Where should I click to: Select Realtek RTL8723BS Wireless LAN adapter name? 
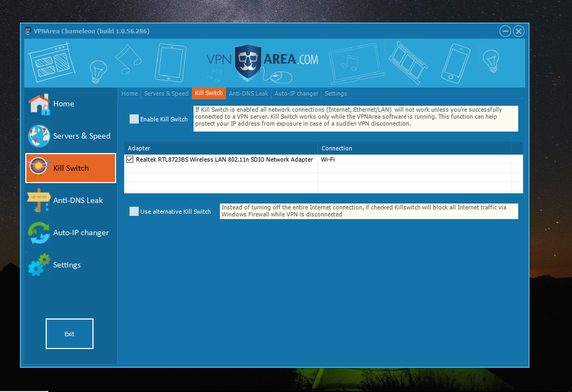(x=224, y=159)
